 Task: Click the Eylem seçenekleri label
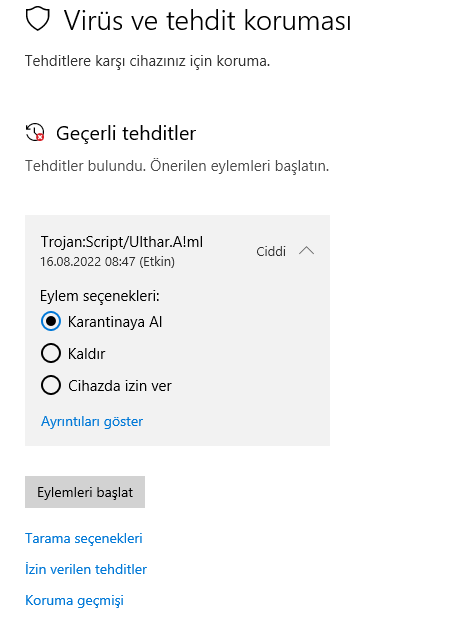(x=100, y=296)
